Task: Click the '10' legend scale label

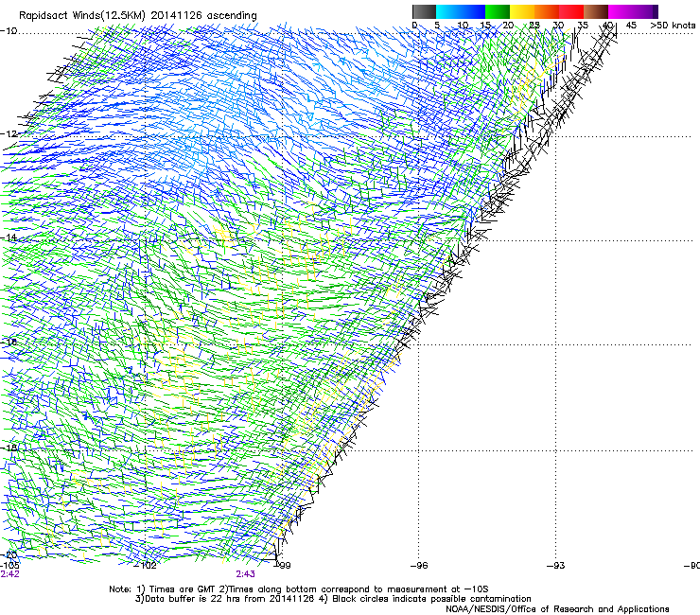Action: [463, 26]
